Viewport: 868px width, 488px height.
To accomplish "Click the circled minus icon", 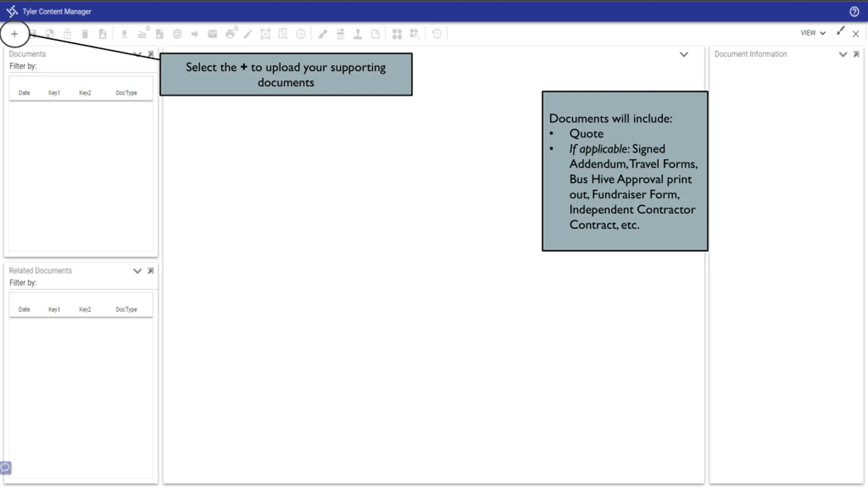I will 301,34.
